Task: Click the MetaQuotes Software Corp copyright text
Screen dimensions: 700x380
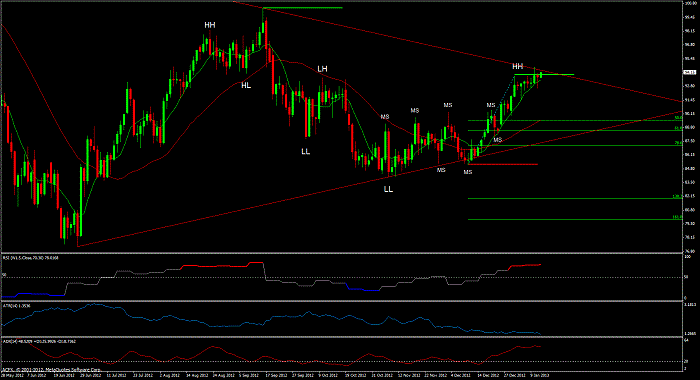Action: click(x=52, y=370)
